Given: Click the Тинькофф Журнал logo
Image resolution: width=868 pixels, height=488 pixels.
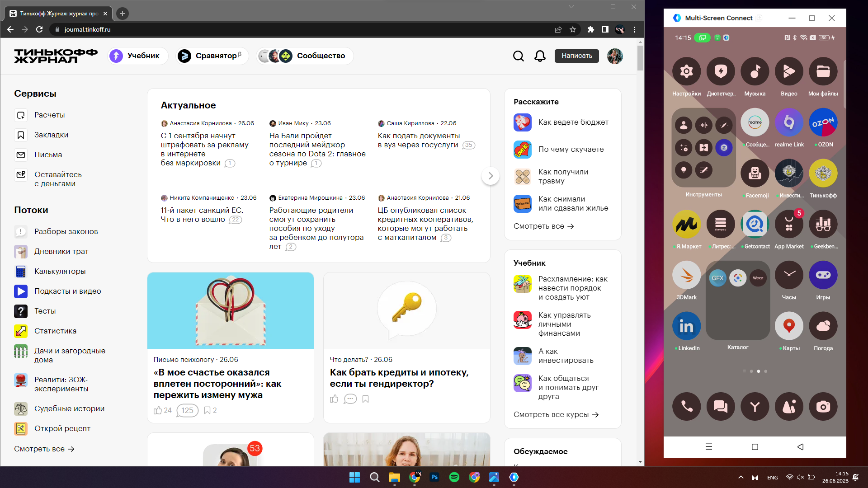Looking at the screenshot, I should [x=56, y=56].
